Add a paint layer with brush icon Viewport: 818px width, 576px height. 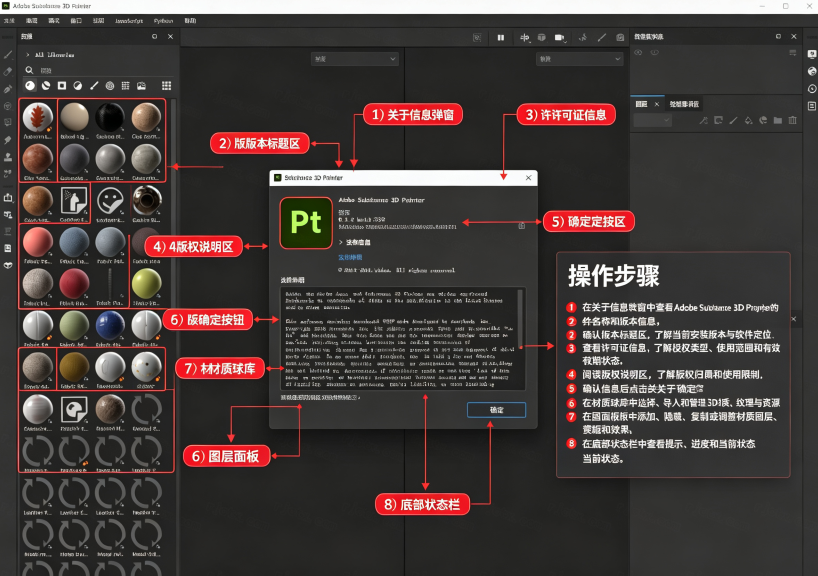click(x=733, y=121)
